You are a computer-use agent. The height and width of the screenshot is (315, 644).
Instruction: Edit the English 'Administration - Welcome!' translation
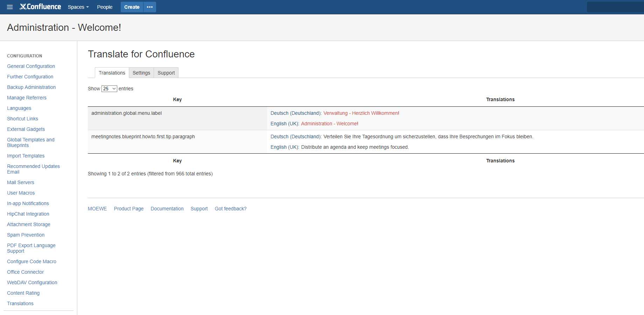tap(330, 124)
